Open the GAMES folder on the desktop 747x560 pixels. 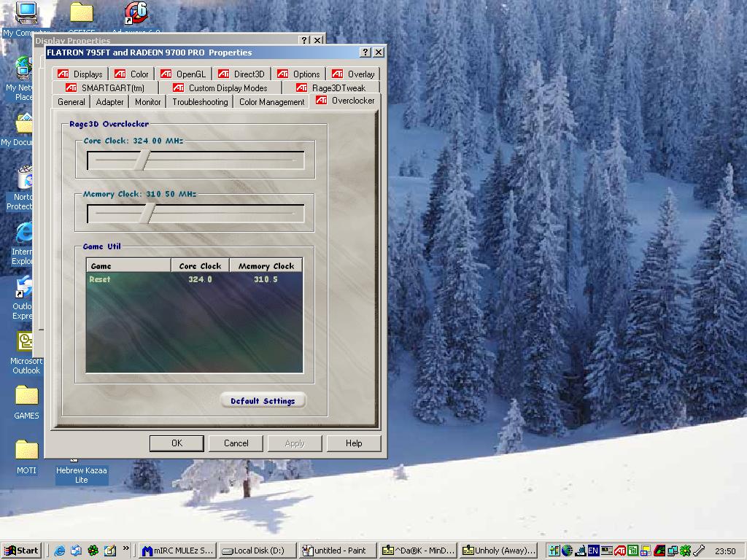(x=26, y=402)
